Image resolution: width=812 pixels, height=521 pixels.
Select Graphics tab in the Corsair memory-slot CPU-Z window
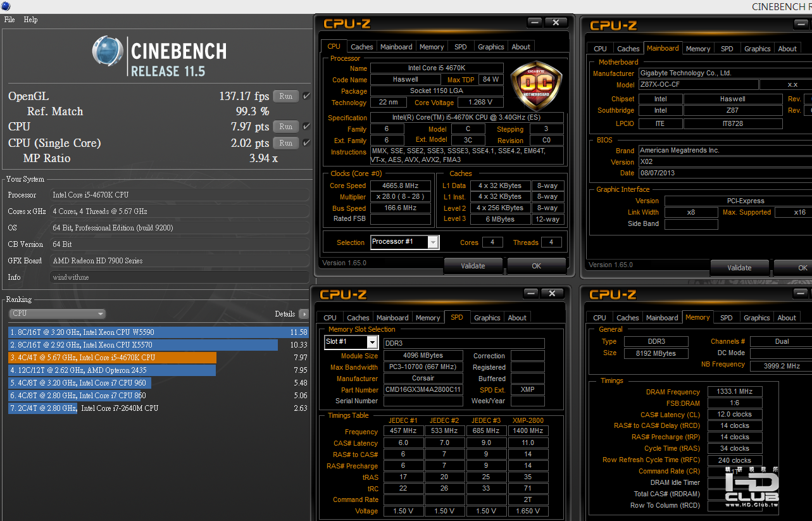(x=487, y=318)
